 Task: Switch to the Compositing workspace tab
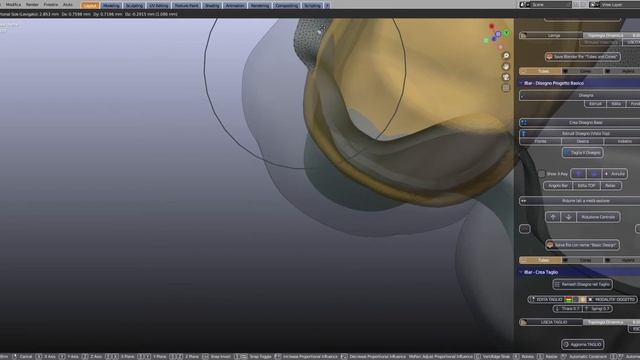tap(287, 6)
